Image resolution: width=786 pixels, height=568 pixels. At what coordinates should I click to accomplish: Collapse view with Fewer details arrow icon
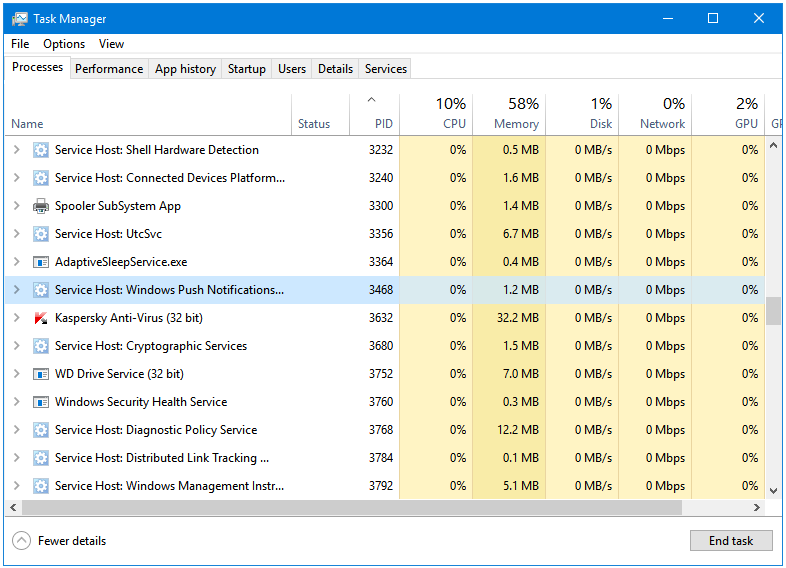pyautogui.click(x=21, y=540)
